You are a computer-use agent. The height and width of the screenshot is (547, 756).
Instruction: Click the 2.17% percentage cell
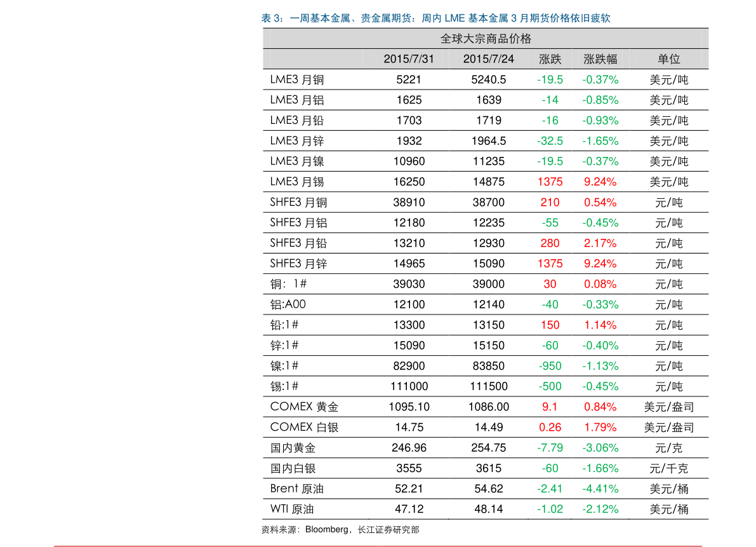tap(600, 243)
